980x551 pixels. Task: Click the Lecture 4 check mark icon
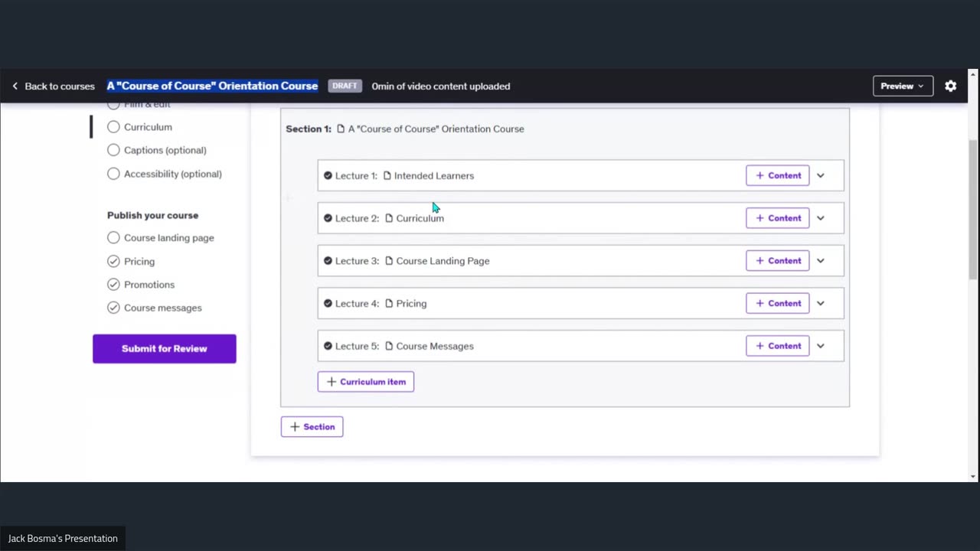tap(328, 304)
